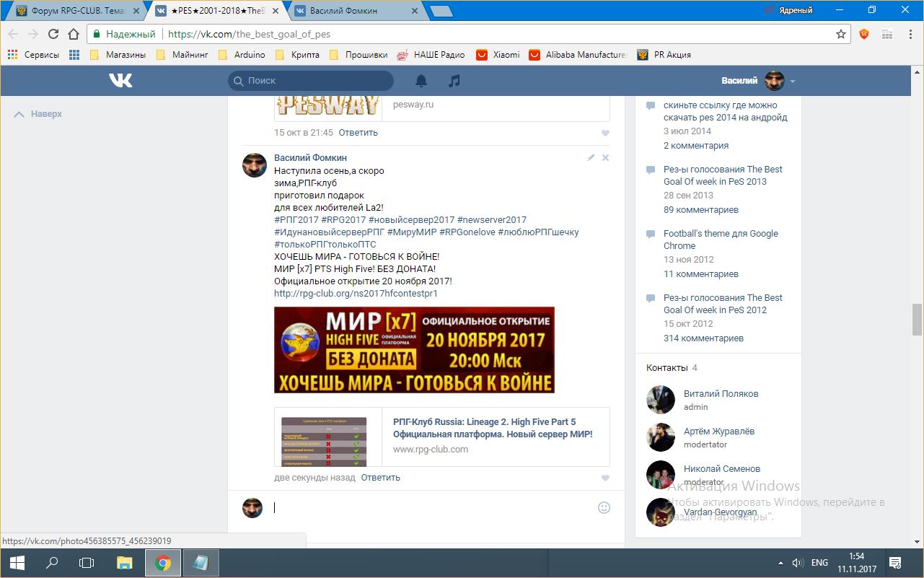Close the Форум RPG-CLUB tab
924x578 pixels.
136,11
